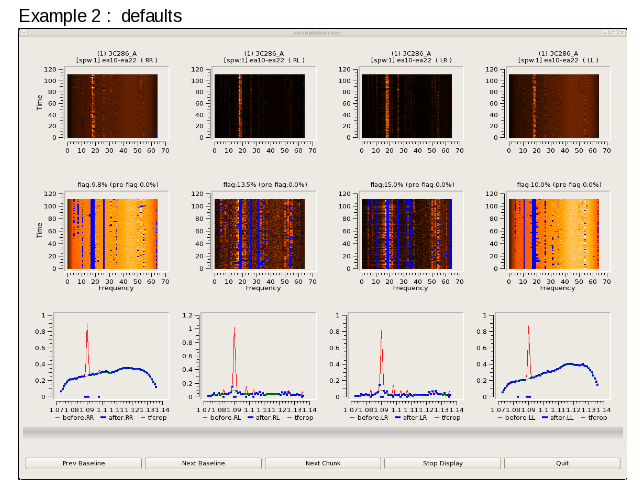Click the flag:13.5% (pre-flag:0.0%) title
Image resolution: width=640 pixels, height=480 pixels.
265,184
